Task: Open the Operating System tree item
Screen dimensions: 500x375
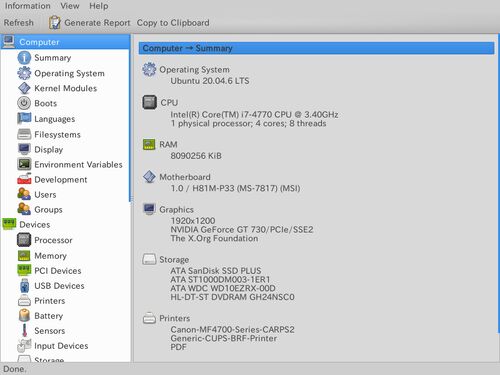Action: [69, 73]
